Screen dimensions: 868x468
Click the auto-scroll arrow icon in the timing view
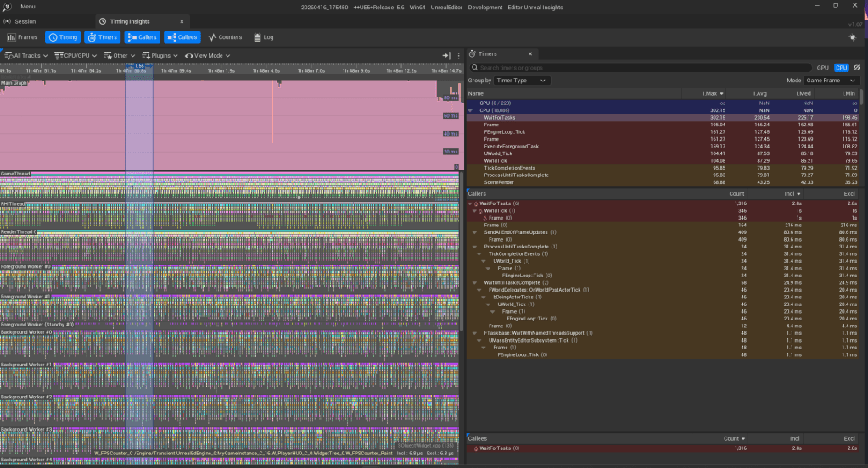click(445, 55)
